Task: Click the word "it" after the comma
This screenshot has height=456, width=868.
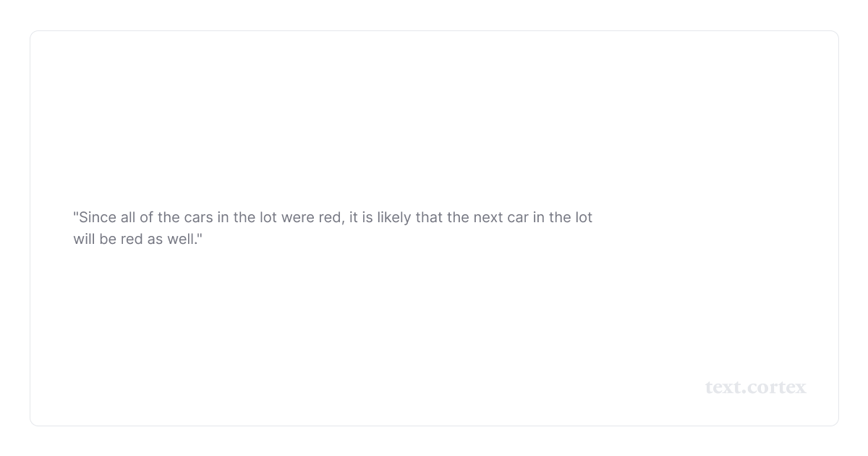Action: coord(354,218)
